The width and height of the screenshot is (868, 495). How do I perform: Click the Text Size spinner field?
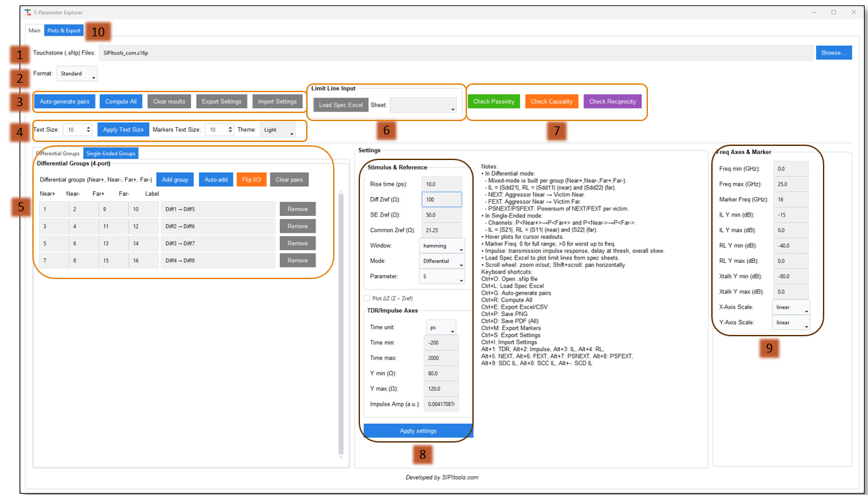click(x=77, y=130)
